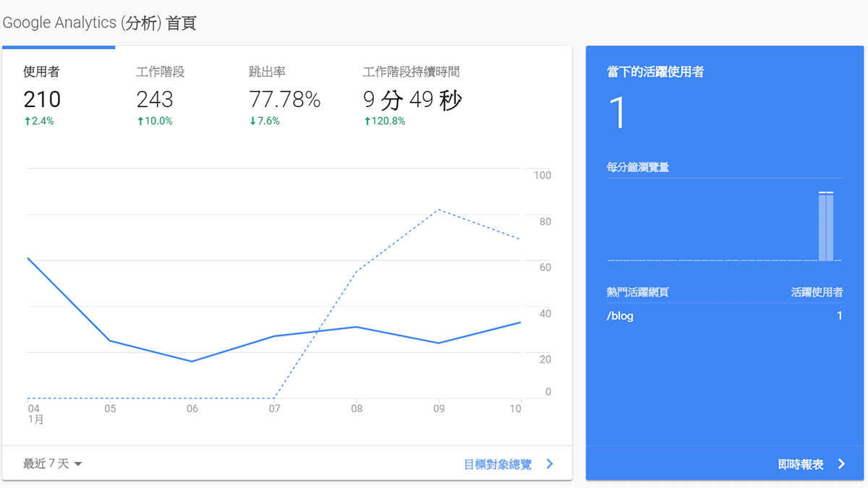Open the 目標對象總覽 overview link
The width and height of the screenshot is (868, 488).
[499, 465]
